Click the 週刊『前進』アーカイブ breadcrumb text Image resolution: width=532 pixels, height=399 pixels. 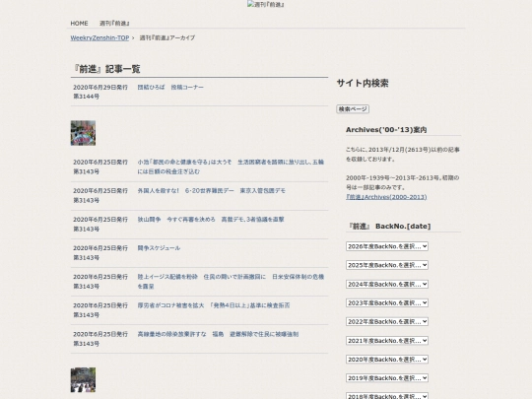[167, 38]
